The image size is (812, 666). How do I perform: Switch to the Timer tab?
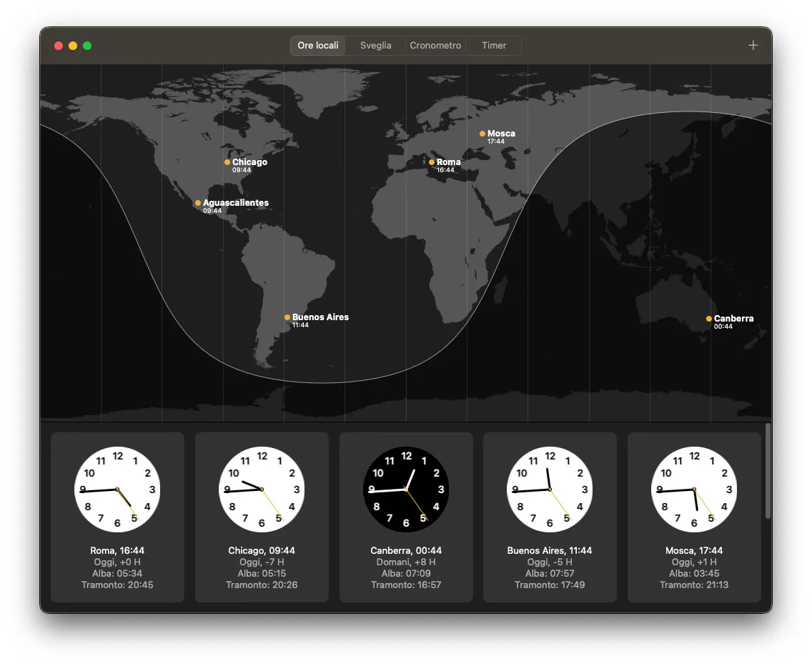tap(493, 45)
